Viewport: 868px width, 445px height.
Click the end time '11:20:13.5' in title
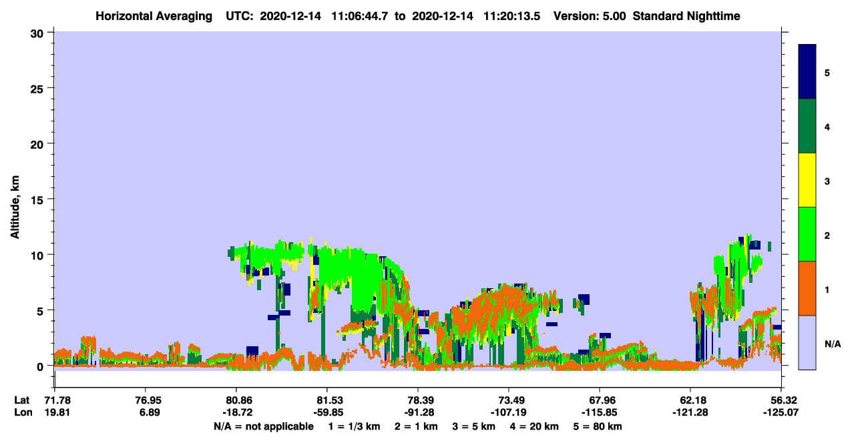[x=511, y=16]
